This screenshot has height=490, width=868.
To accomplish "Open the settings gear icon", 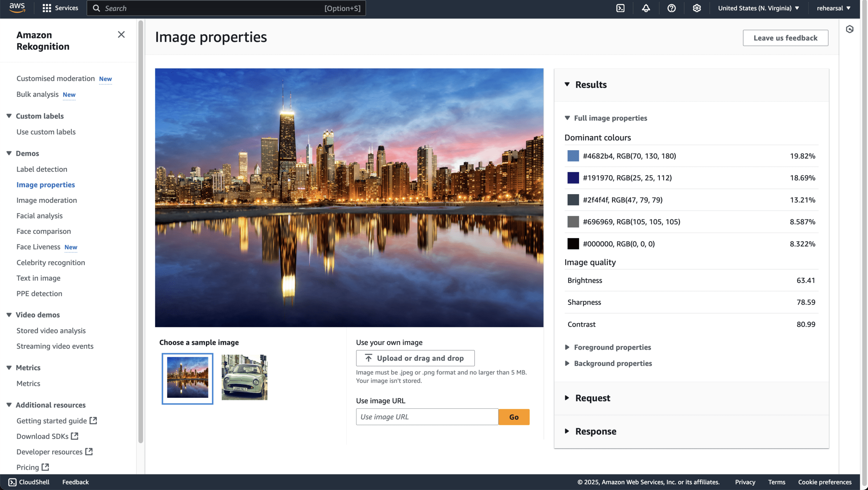I will (697, 8).
